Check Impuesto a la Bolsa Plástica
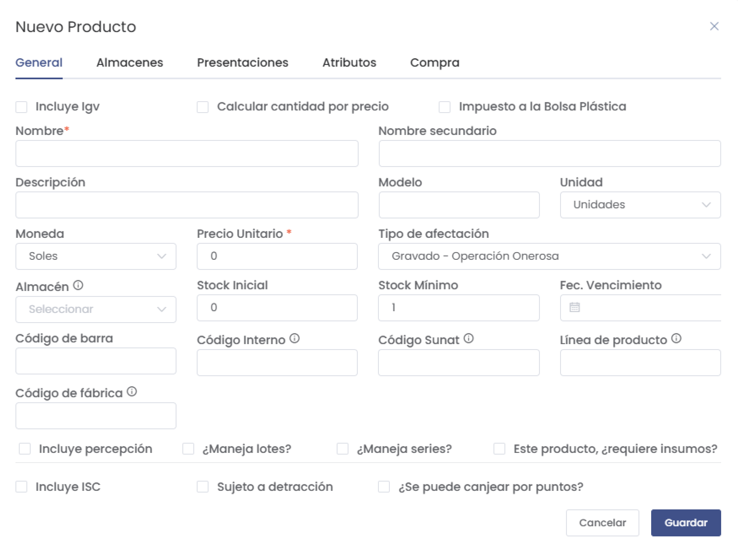The width and height of the screenshot is (738, 560). [x=444, y=107]
